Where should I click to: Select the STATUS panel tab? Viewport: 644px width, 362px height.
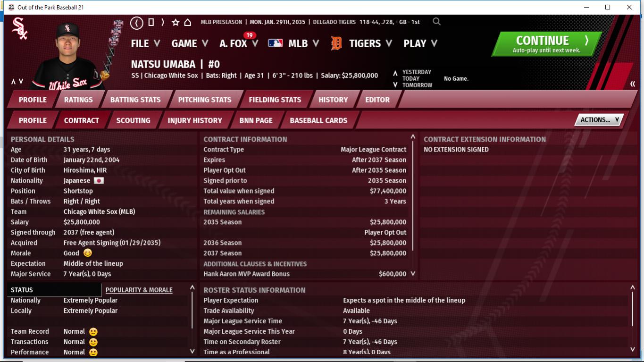[x=54, y=290]
